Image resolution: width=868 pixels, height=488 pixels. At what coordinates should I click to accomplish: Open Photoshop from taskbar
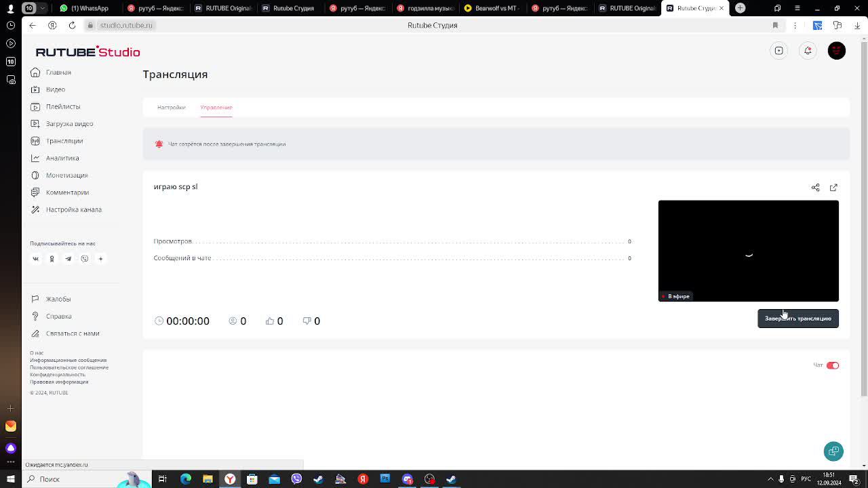pos(385,479)
